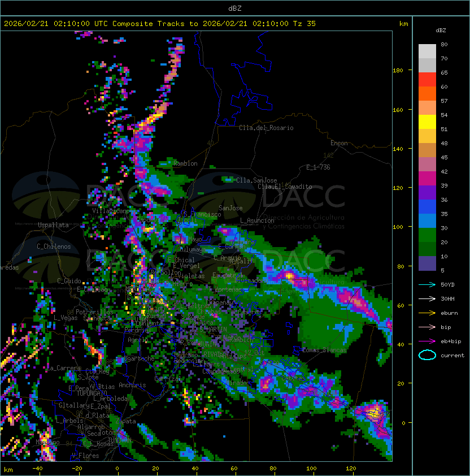Click the 'V_Flores' map label
The image size is (470, 476).
pos(85,456)
